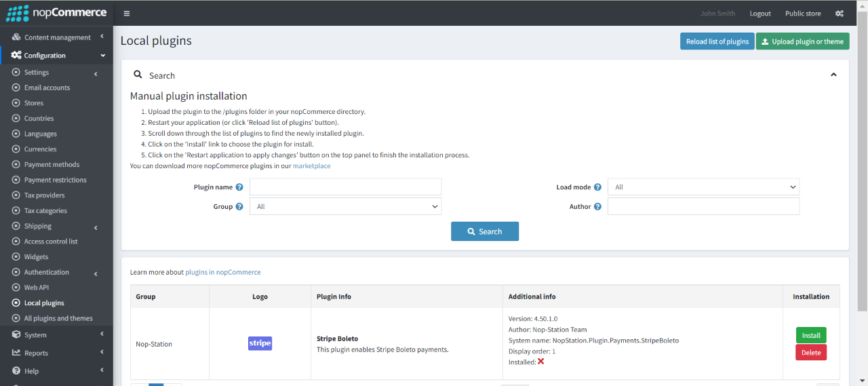
Task: Click the Stripe plugin logo
Action: coord(260,343)
